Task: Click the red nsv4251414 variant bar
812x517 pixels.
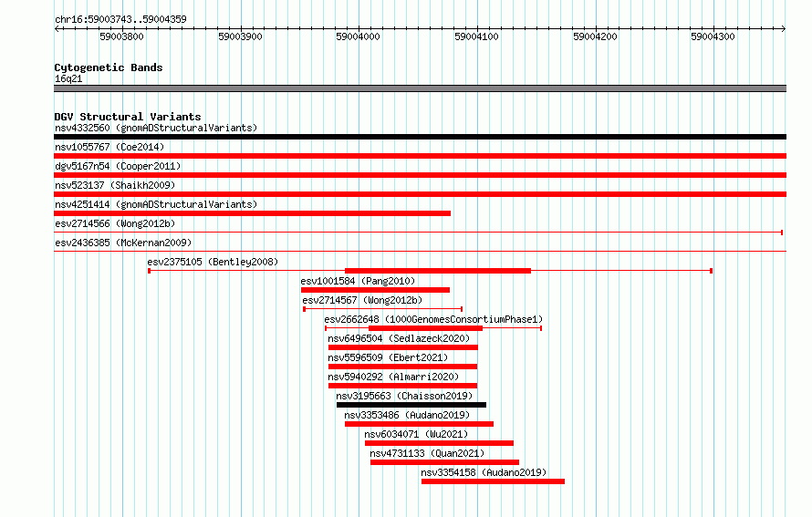Action: click(252, 213)
